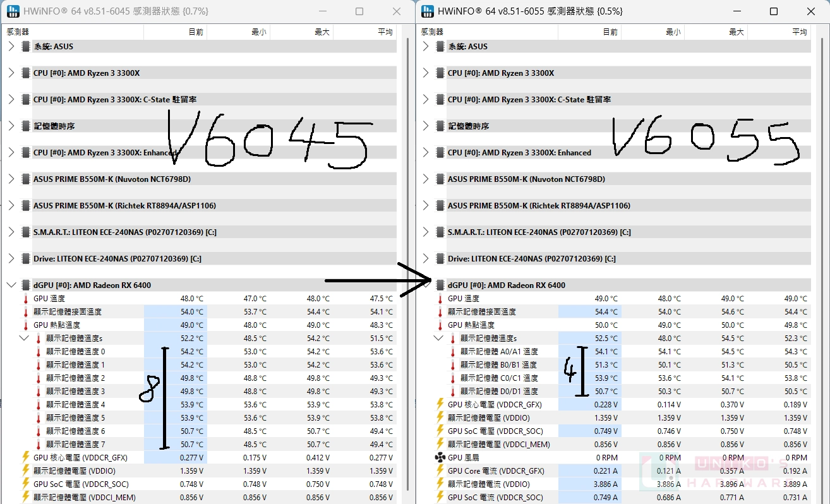Expand the Nuvoton NCT6798D node in the 6045 window

pos(11,179)
